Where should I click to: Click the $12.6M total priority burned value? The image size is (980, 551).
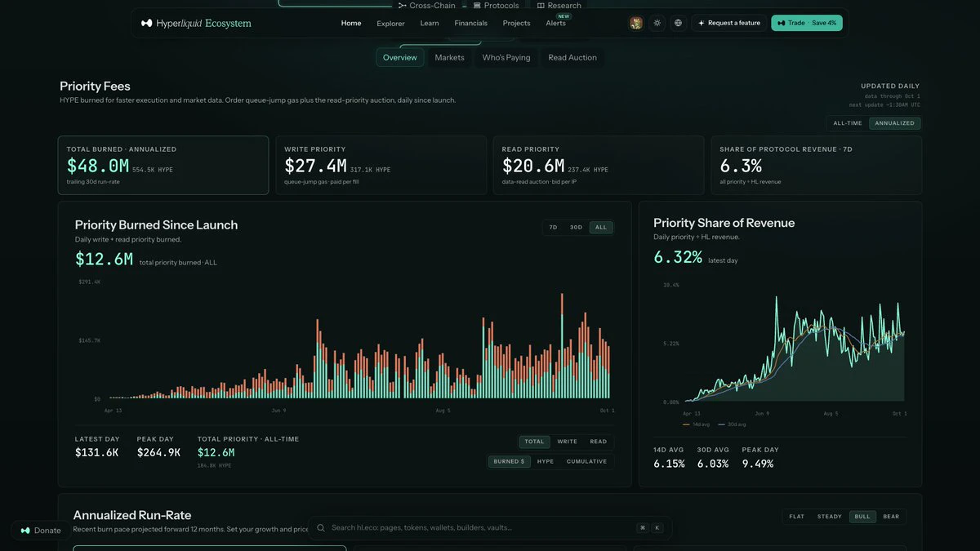[104, 259]
